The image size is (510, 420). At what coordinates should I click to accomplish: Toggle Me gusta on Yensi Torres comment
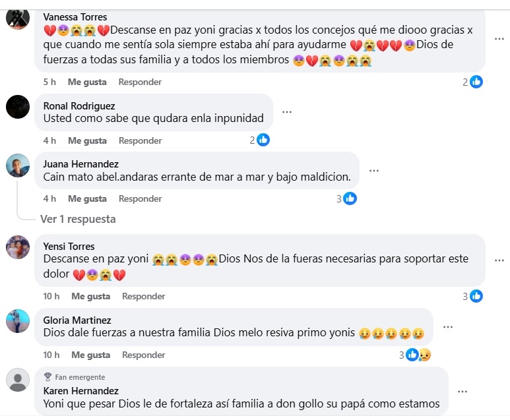point(90,296)
